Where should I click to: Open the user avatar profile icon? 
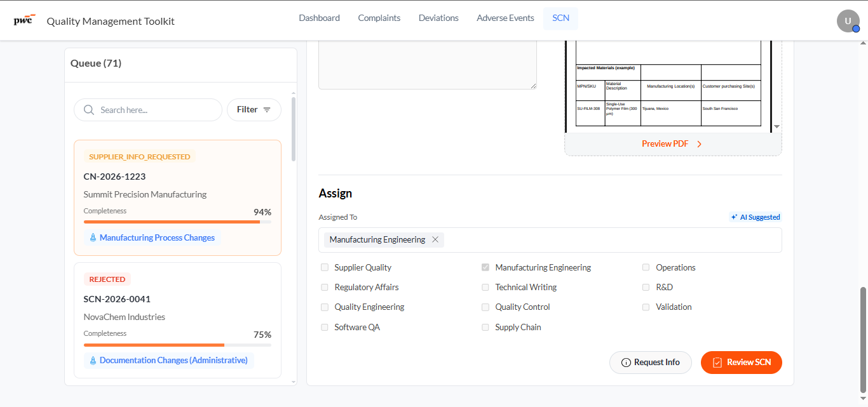[x=848, y=21]
